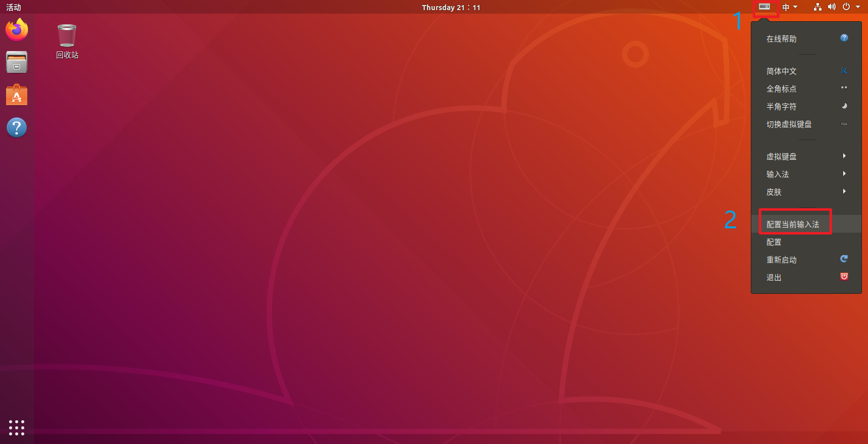
Task: Open Firefox from the dock
Action: pos(17,29)
